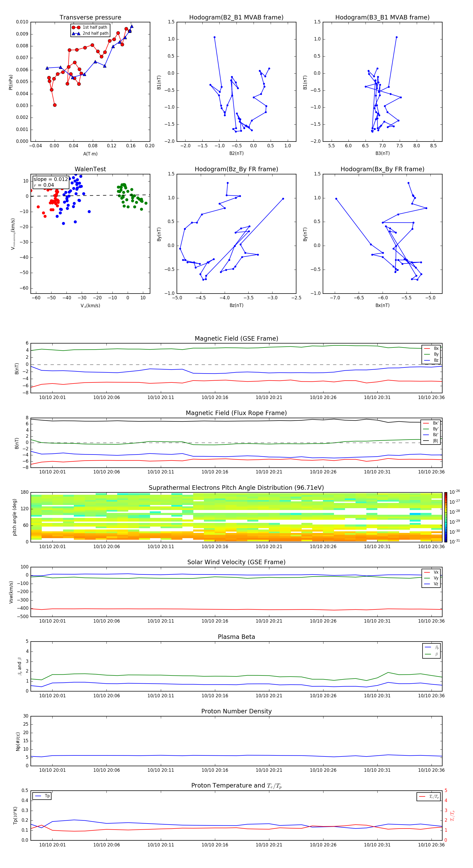This screenshot has width=473, height=868.
Task: Click the red Te/Tp legend entry
Action: (429, 796)
